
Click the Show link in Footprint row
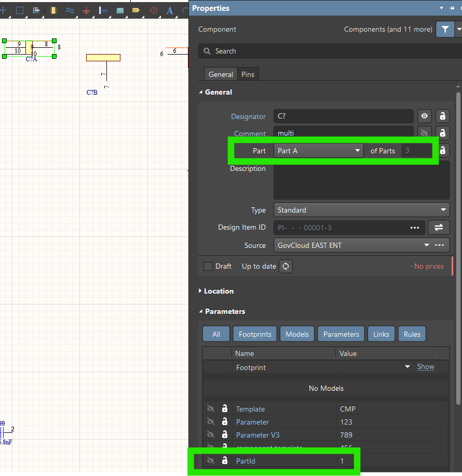click(426, 367)
